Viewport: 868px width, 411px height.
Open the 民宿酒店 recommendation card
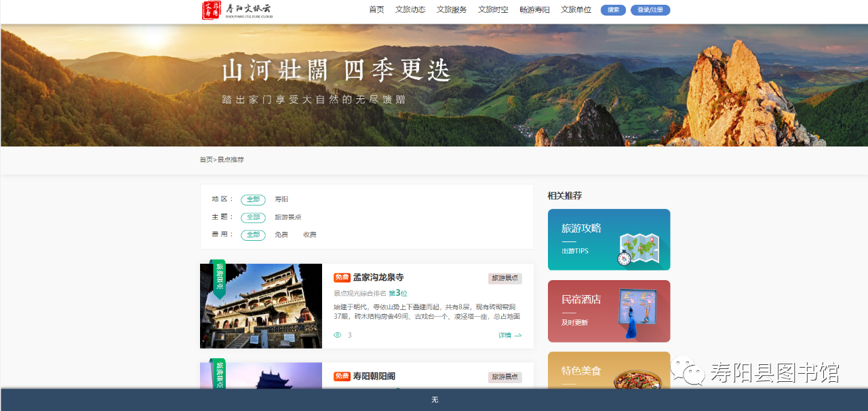pyautogui.click(x=609, y=311)
